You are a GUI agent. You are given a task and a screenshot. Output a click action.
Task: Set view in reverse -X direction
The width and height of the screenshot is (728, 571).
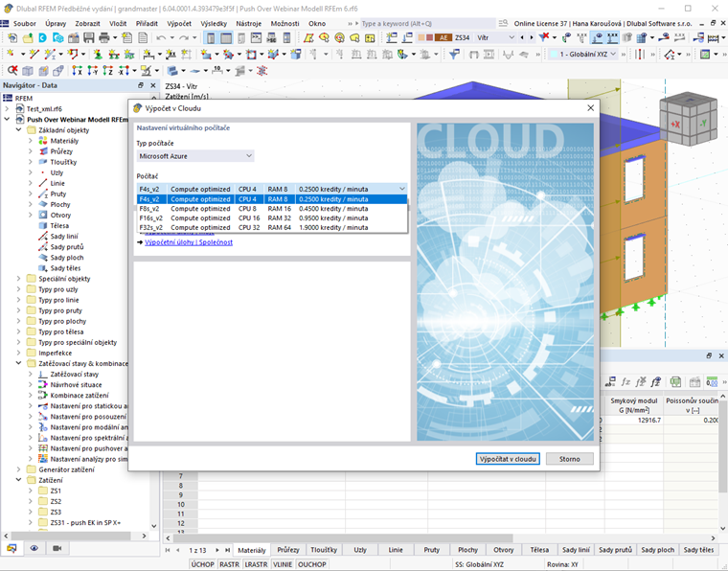pyautogui.click(x=124, y=71)
